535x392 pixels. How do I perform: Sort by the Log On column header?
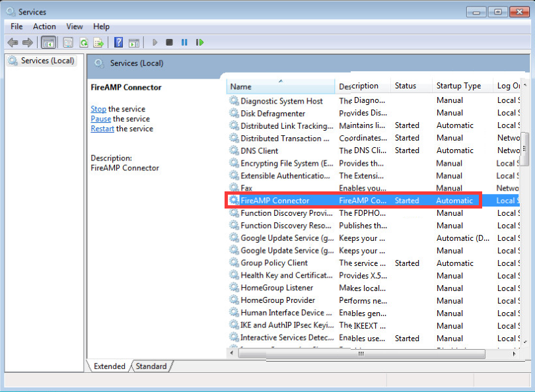point(507,86)
